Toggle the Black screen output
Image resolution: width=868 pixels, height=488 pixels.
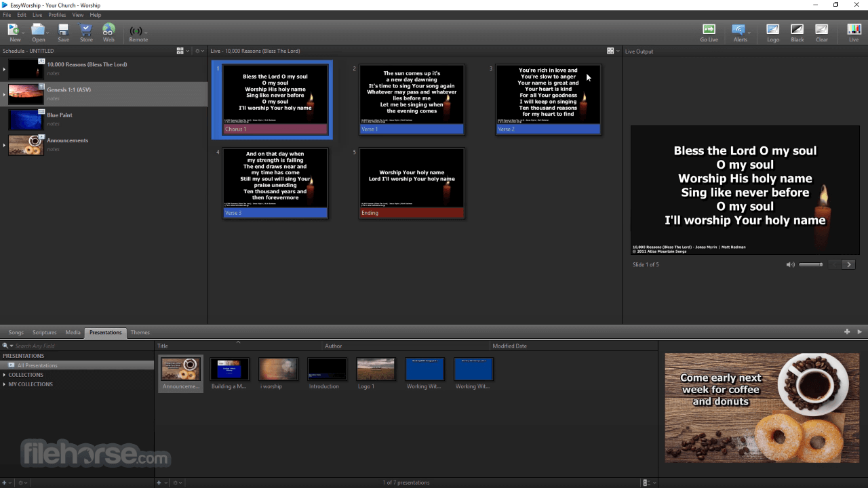(x=797, y=29)
